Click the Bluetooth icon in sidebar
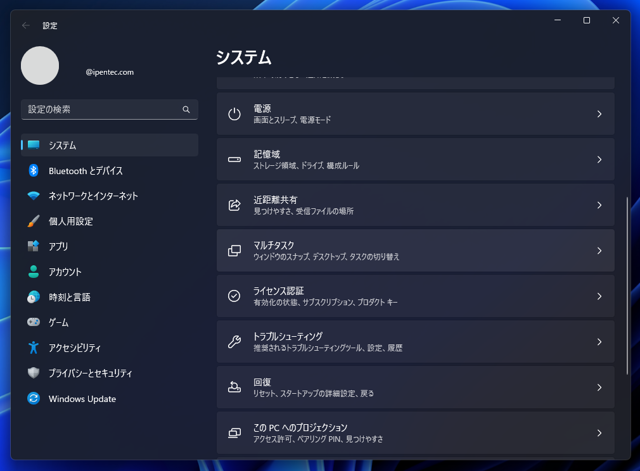The image size is (640, 471). coord(33,170)
